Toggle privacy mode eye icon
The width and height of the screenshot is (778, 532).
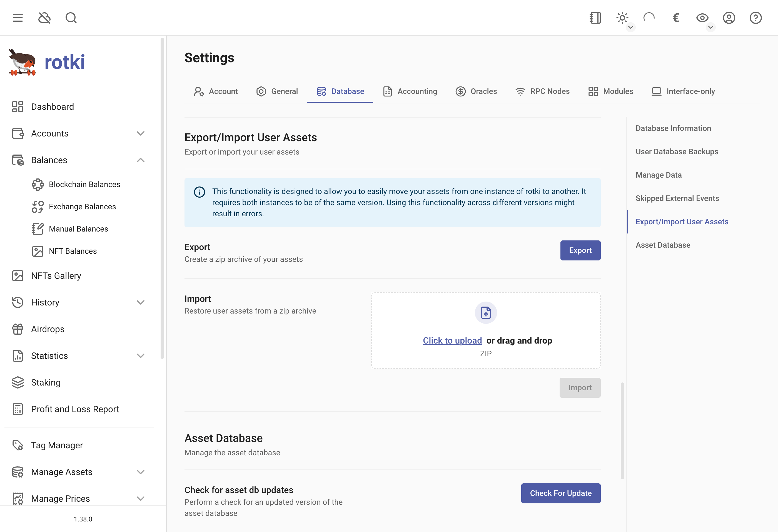tap(702, 18)
